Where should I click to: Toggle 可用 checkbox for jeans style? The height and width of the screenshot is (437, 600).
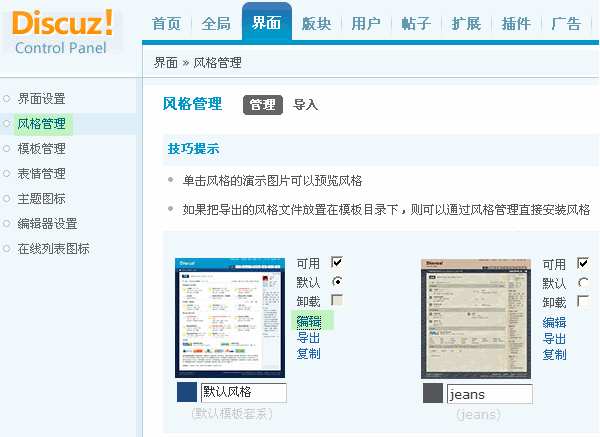pyautogui.click(x=583, y=263)
